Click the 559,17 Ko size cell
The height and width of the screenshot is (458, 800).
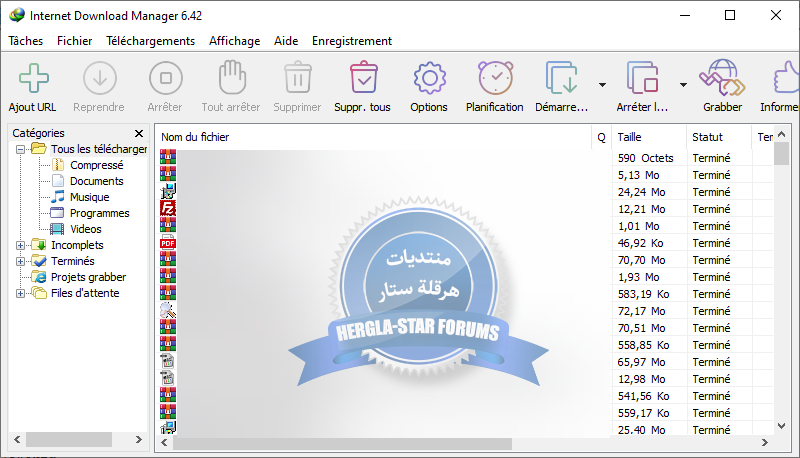[643, 413]
